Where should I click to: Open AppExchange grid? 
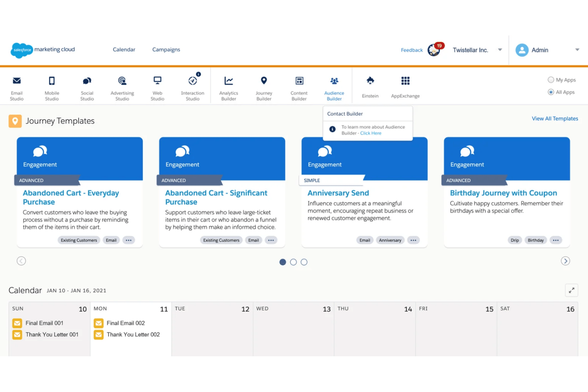coord(405,87)
